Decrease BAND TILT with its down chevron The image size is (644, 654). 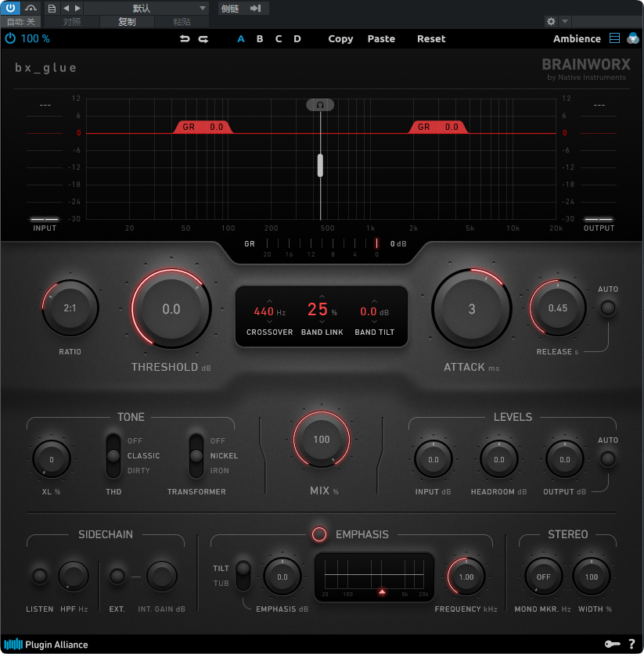click(374, 322)
